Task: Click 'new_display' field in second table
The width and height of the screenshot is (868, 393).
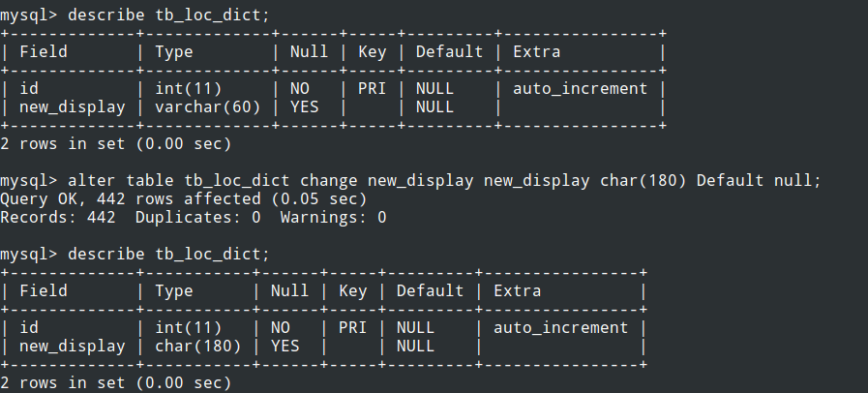Action: (x=72, y=347)
